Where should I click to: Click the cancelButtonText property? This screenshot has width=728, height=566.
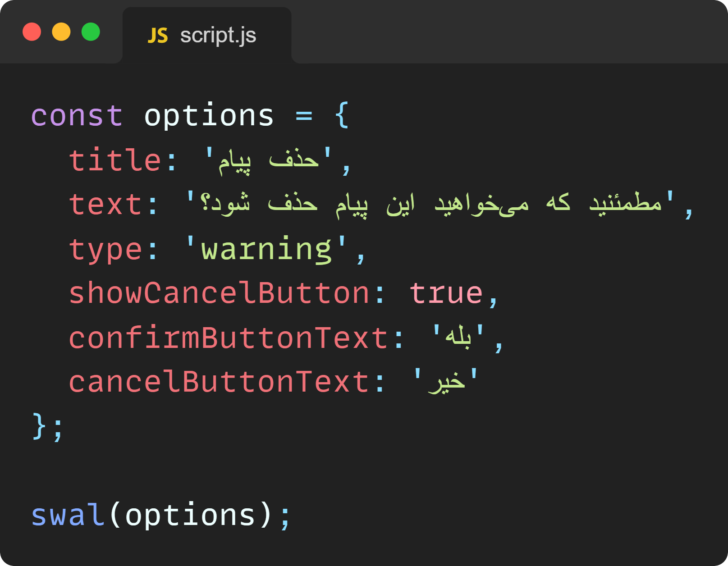[219, 383]
